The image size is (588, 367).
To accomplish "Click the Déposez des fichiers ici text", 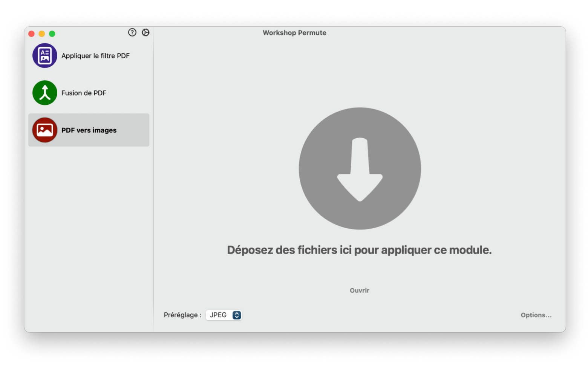I will coord(359,250).
